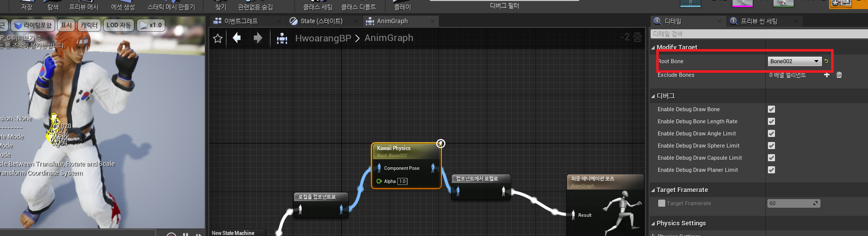Click the 디버그 필터 label
The height and width of the screenshot is (236, 868).
505,6
